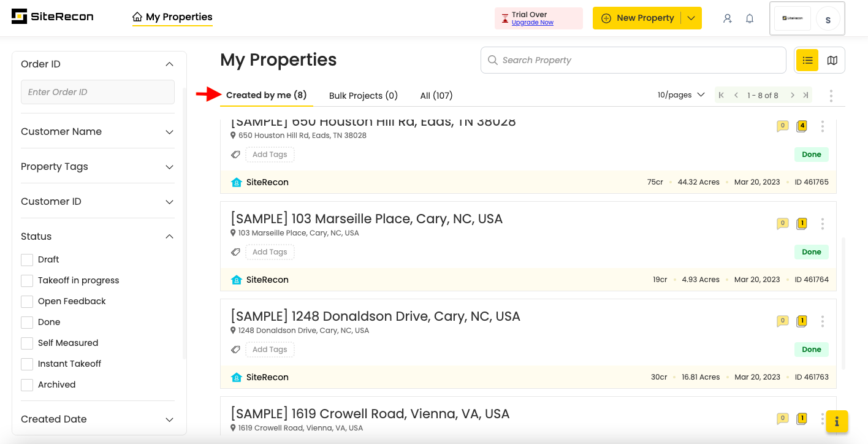
Task: Add Tags to 103 Marseille Place
Action: (270, 252)
